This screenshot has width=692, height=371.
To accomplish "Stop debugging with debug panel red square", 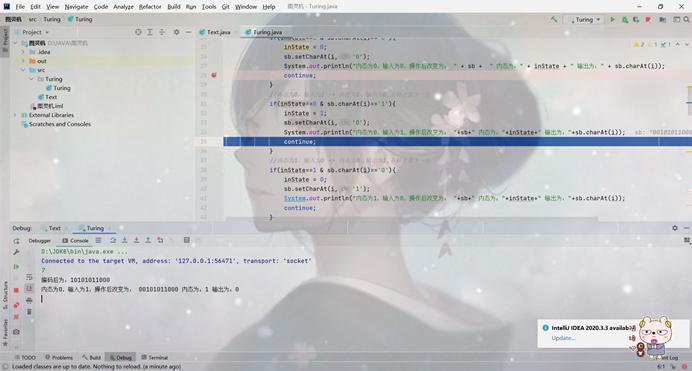I will (x=16, y=290).
